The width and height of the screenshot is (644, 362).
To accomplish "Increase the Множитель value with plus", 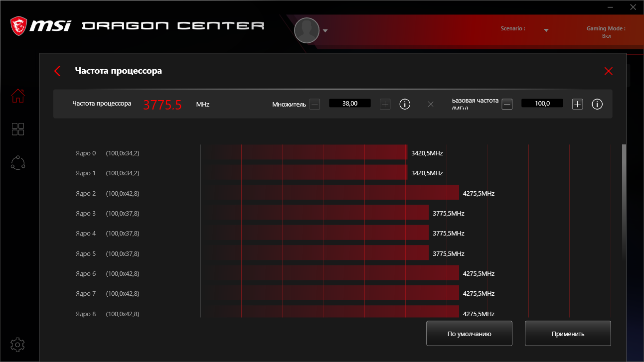I will [x=385, y=104].
